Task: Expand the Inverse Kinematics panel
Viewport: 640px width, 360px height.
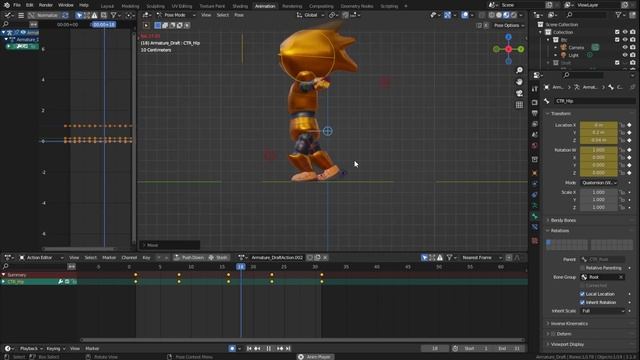Action: tap(569, 324)
